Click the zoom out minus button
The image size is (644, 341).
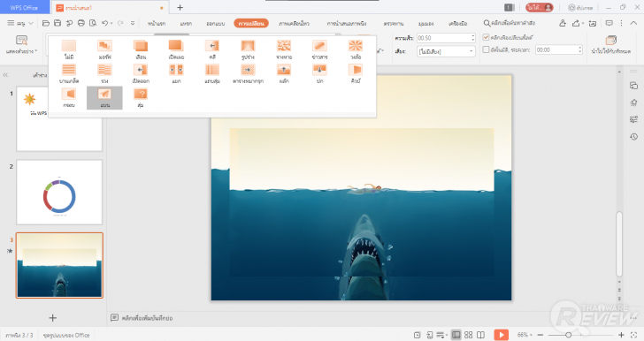click(540, 335)
